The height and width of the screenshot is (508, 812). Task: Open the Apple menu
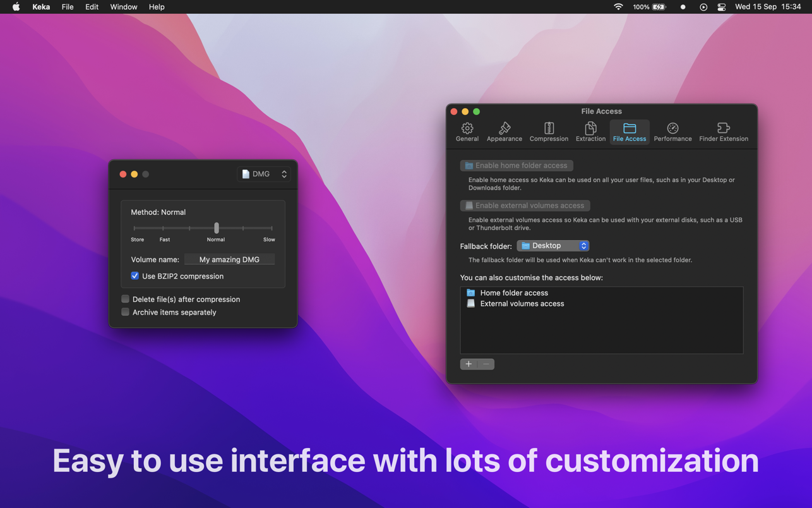coord(16,7)
